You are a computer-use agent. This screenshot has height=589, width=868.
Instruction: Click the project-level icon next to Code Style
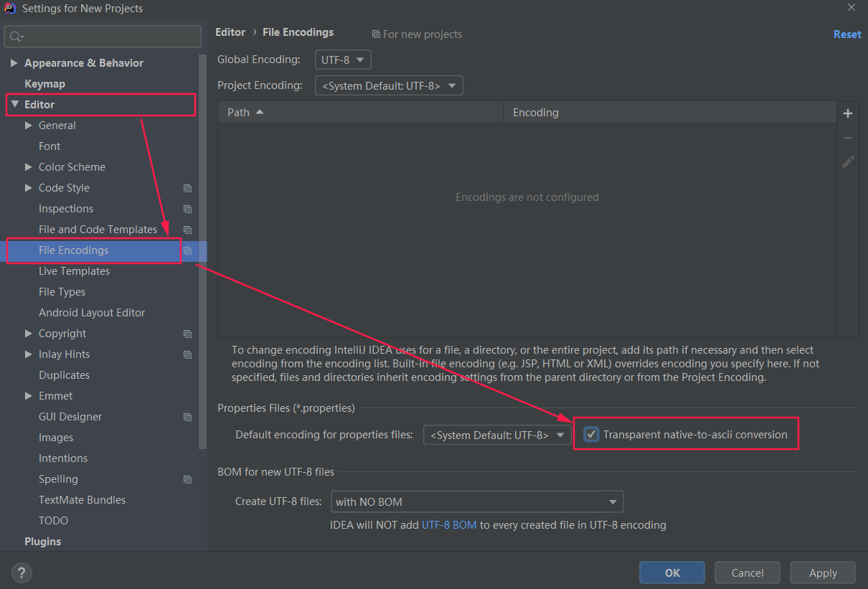tap(187, 188)
